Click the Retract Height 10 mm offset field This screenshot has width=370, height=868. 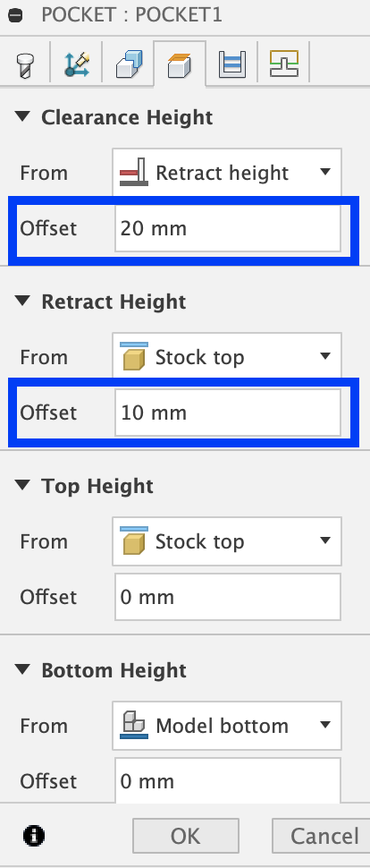(228, 413)
